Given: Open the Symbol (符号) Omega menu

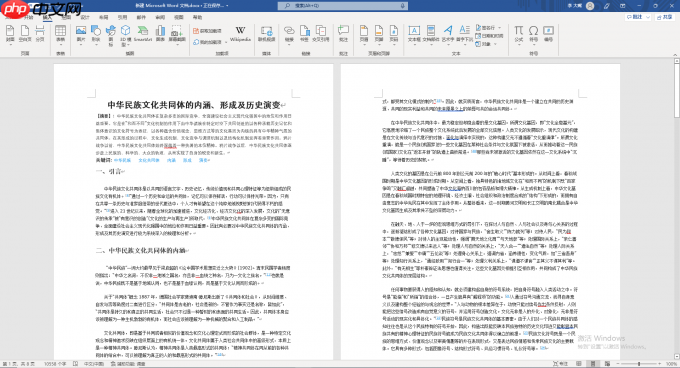Looking at the screenshot, I should [533, 34].
